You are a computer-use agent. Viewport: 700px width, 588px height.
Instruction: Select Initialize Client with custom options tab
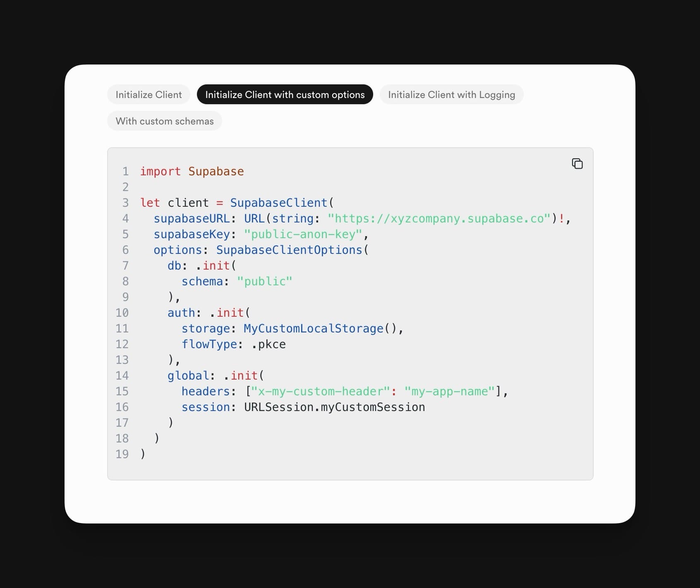(285, 94)
